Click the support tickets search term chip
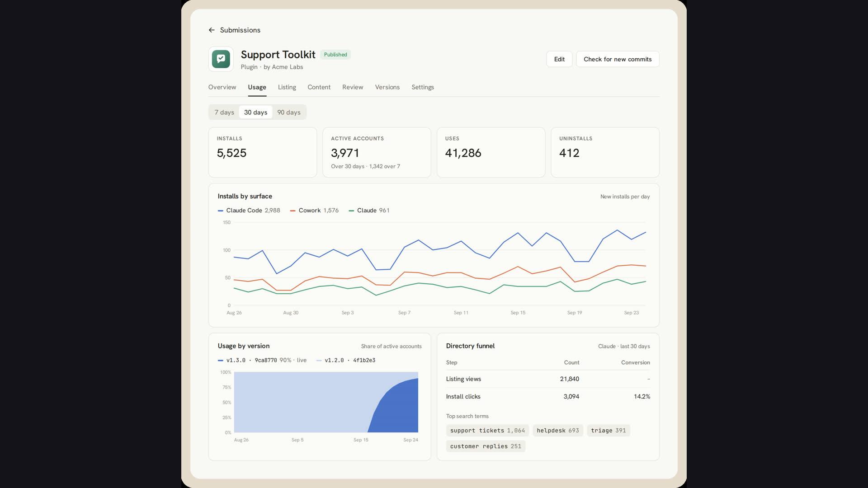 (487, 431)
